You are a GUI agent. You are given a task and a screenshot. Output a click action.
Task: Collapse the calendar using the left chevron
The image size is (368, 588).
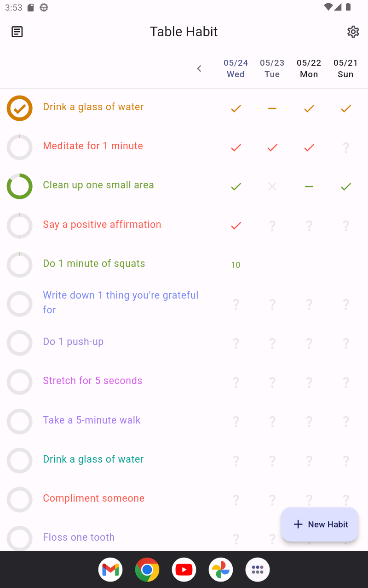point(199,68)
